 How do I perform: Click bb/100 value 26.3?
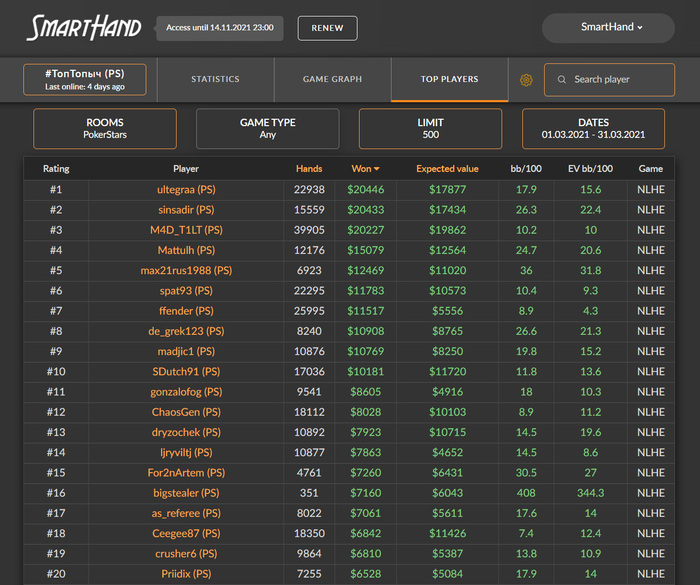(x=526, y=210)
